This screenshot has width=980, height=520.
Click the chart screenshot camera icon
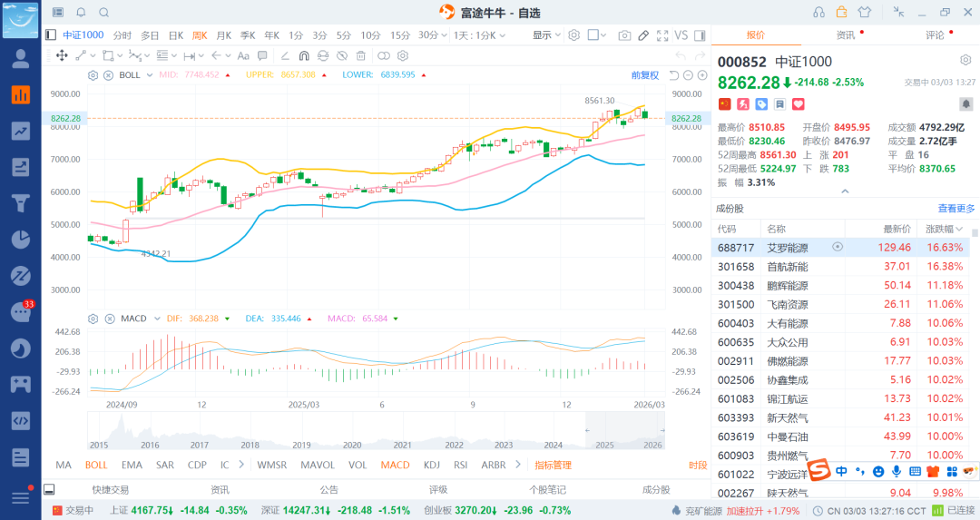pyautogui.click(x=624, y=35)
